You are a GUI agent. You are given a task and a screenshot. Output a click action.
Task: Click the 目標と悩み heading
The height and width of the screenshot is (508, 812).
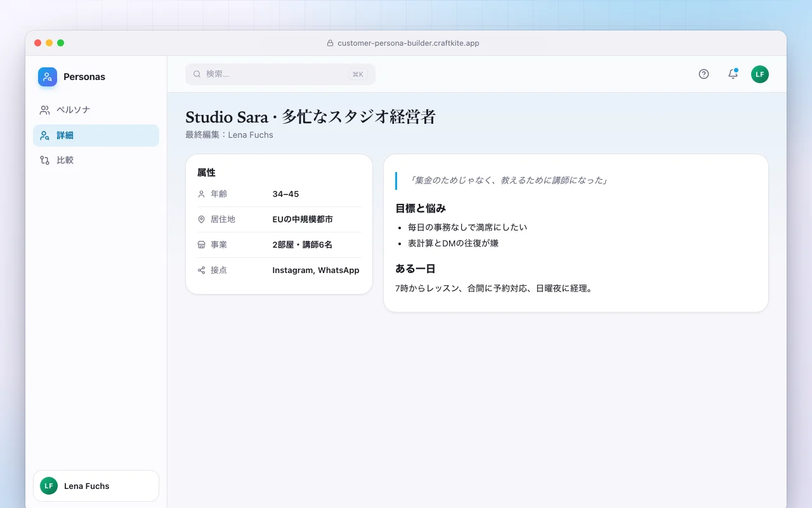pyautogui.click(x=421, y=208)
